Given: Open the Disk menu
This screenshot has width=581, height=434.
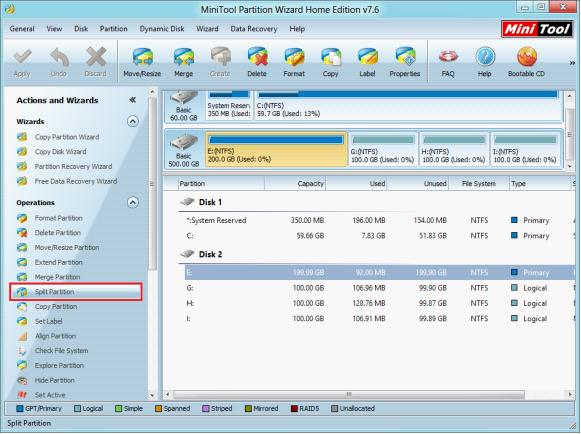Looking at the screenshot, I should pyautogui.click(x=81, y=29).
